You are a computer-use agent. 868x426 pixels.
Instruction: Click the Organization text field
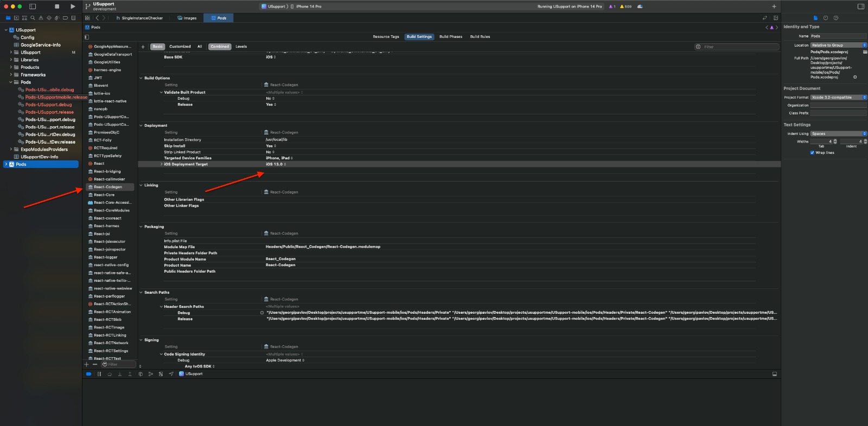pos(838,105)
